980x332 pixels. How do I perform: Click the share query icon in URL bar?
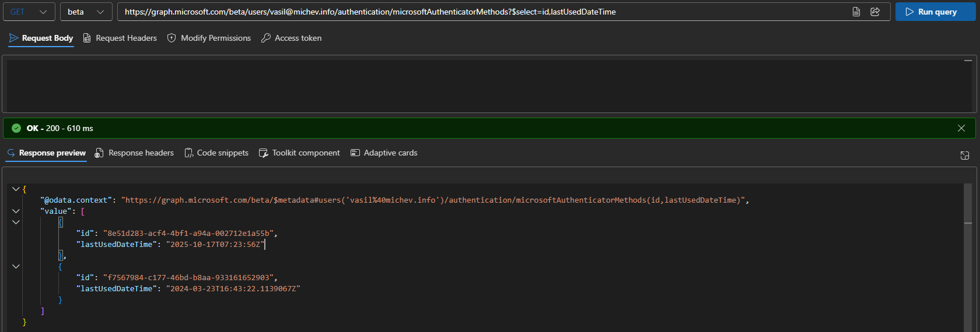(x=875, y=12)
